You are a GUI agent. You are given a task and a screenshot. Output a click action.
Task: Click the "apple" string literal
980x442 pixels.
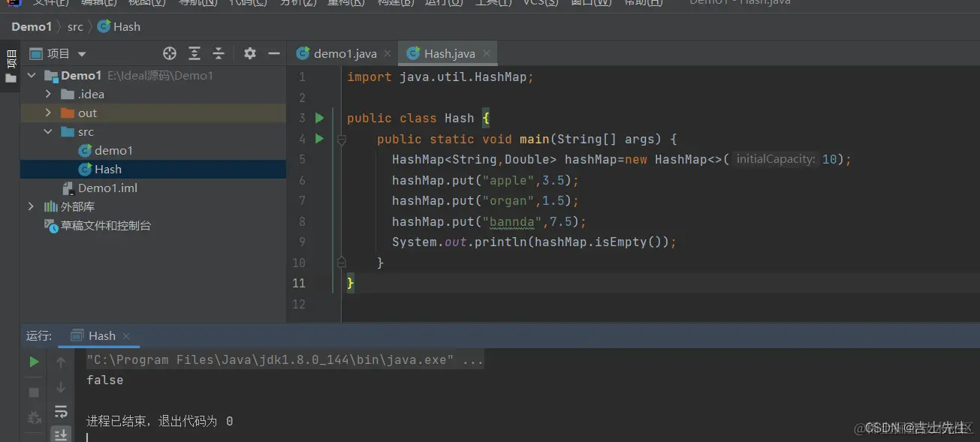(x=508, y=180)
